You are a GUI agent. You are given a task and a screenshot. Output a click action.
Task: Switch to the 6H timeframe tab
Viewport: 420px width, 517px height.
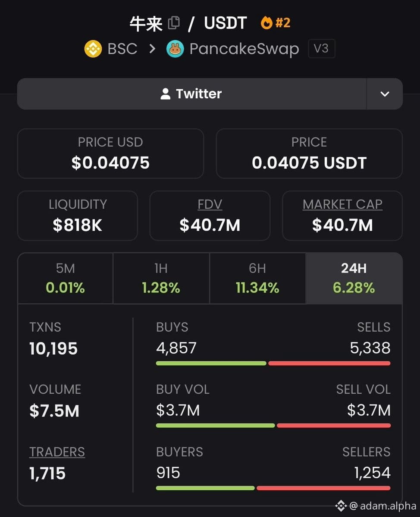(257, 278)
